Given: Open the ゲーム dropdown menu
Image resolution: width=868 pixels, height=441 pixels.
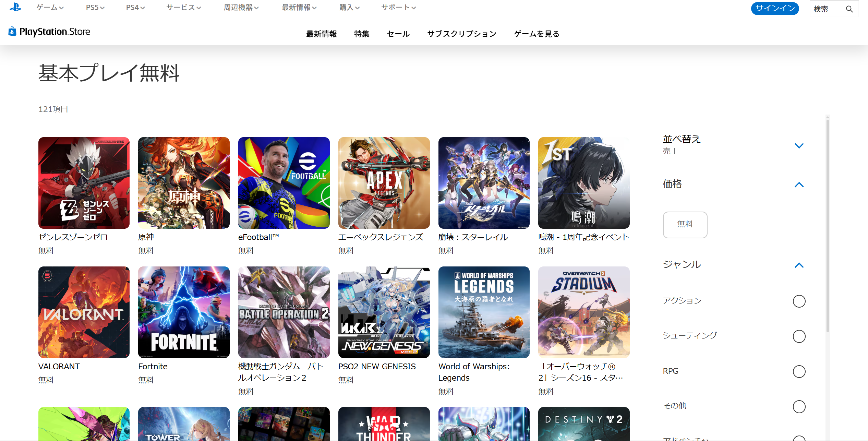Looking at the screenshot, I should (50, 8).
